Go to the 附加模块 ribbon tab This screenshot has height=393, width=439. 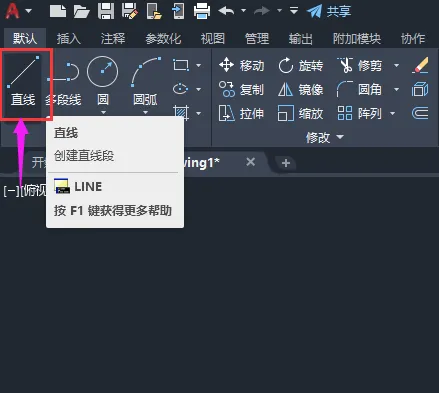click(357, 39)
